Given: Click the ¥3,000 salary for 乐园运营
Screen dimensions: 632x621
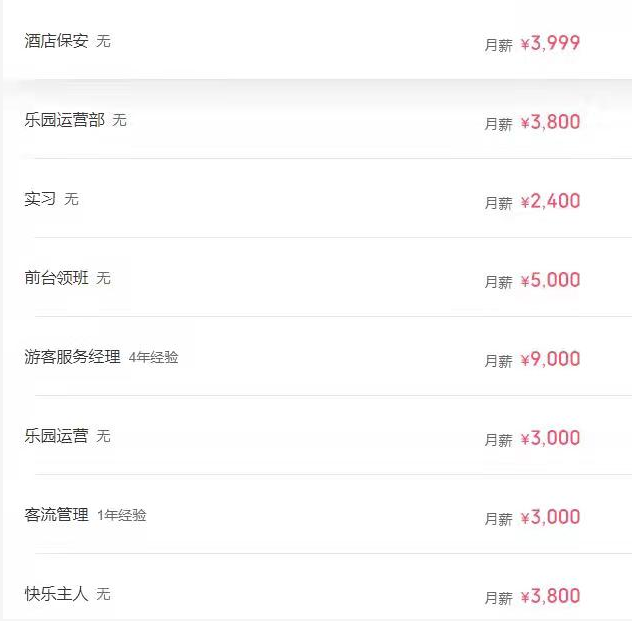Looking at the screenshot, I should 550,439.
